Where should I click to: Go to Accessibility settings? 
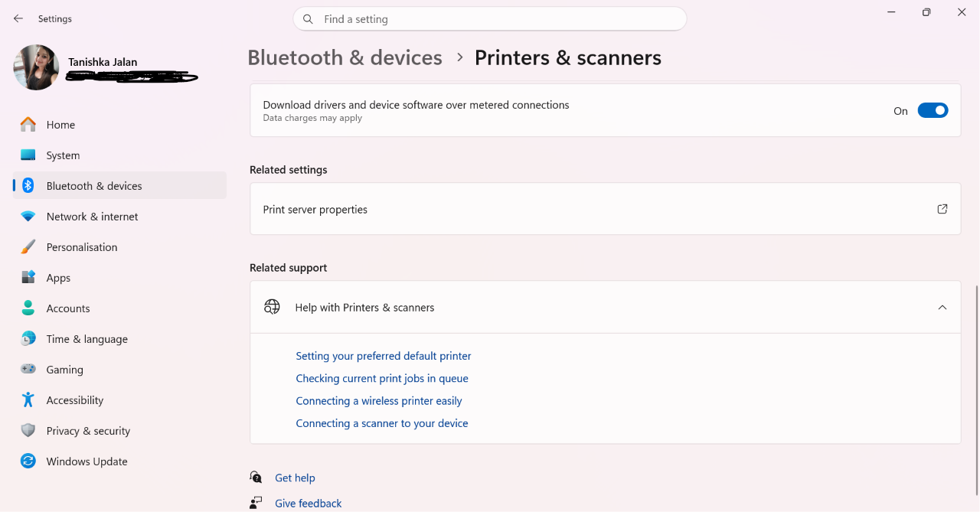tap(119, 400)
